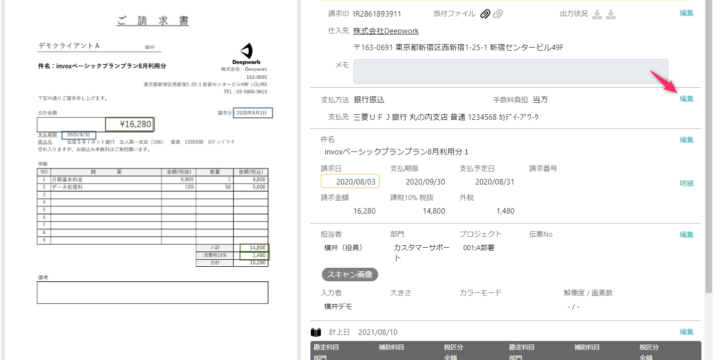Open the 明細 details link

(x=686, y=183)
